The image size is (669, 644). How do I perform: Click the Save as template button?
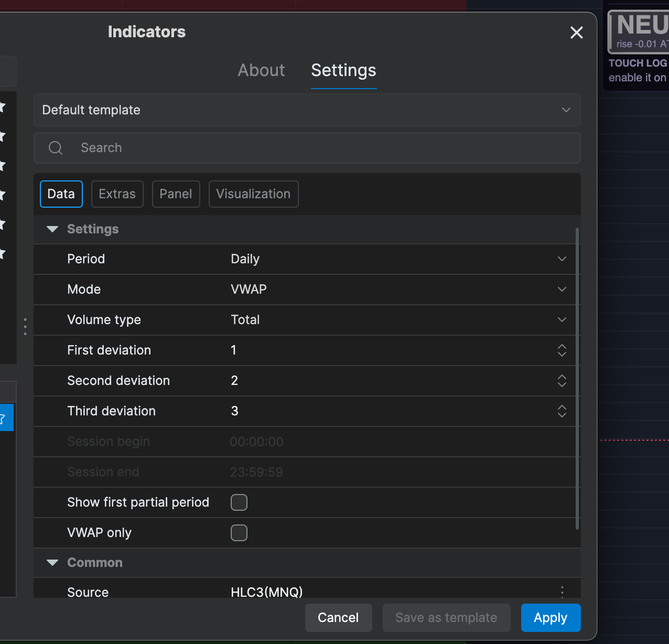click(x=446, y=618)
